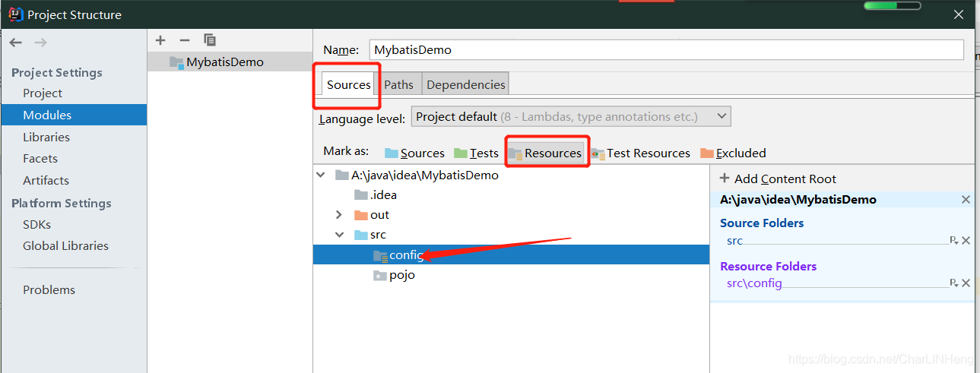Open Libraries settings
This screenshot has height=373, width=980.
coord(46,137)
